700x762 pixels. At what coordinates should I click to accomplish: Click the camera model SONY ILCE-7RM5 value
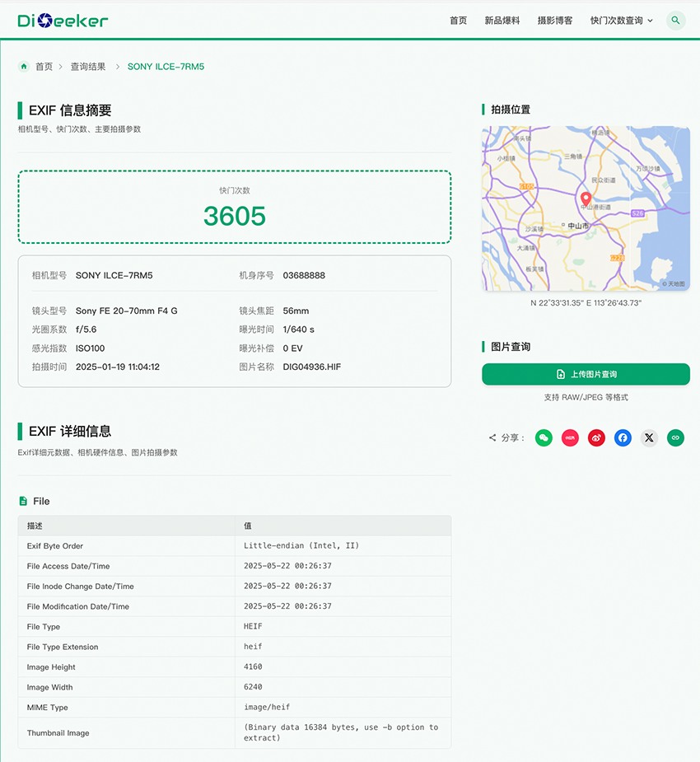114,275
